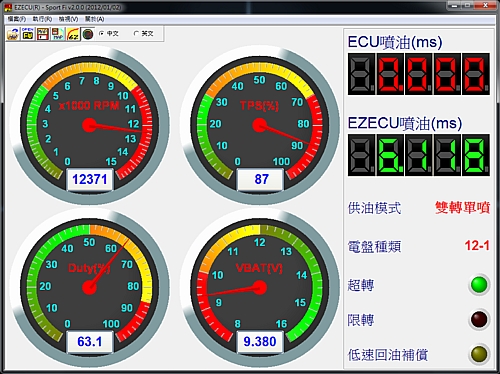Click the open folder icon in toolbar
Screen dimensions: 500x374
coord(13,34)
